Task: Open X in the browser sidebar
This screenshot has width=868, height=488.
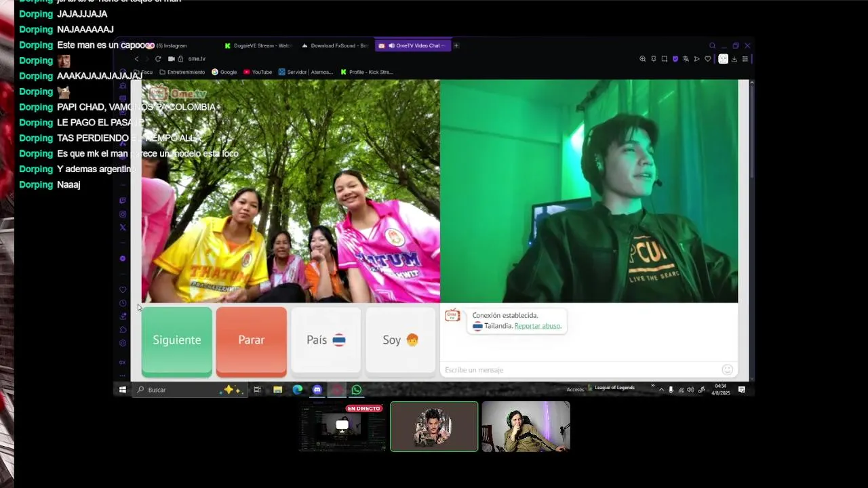Action: pos(123,228)
